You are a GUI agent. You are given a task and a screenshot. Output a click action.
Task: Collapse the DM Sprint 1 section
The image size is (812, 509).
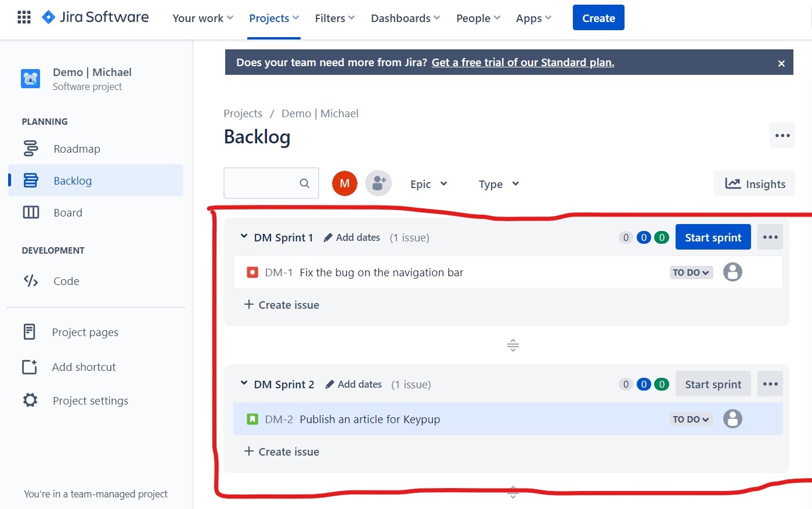click(244, 237)
